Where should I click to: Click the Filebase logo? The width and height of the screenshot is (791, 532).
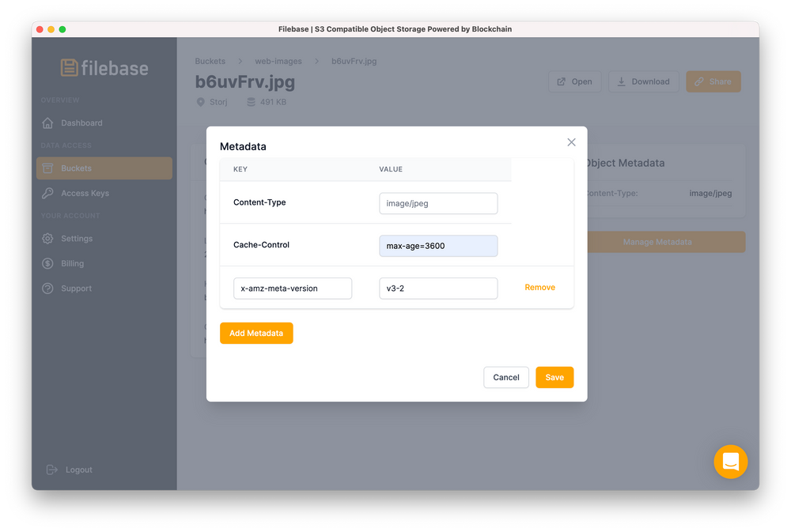104,68
